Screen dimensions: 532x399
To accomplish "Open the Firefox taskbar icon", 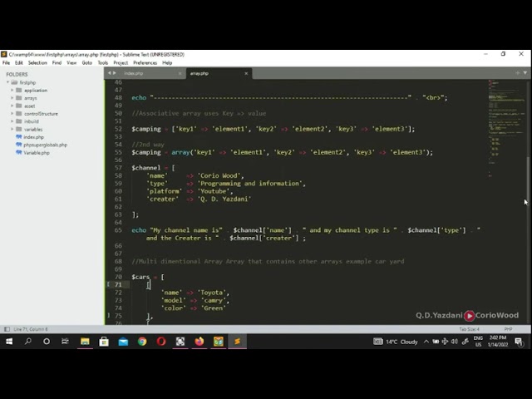I will click(x=199, y=342).
